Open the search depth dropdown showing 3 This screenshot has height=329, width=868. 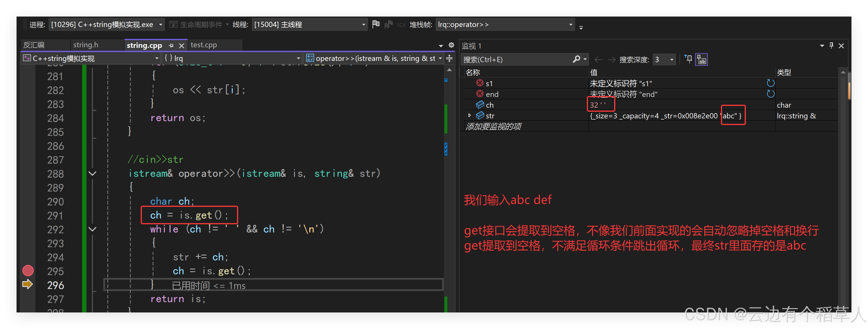664,60
